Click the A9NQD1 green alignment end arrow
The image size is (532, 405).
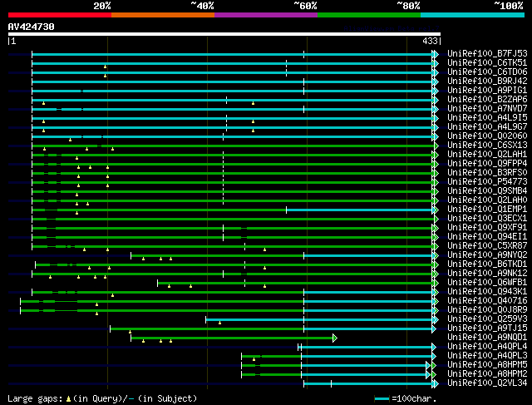point(335,338)
